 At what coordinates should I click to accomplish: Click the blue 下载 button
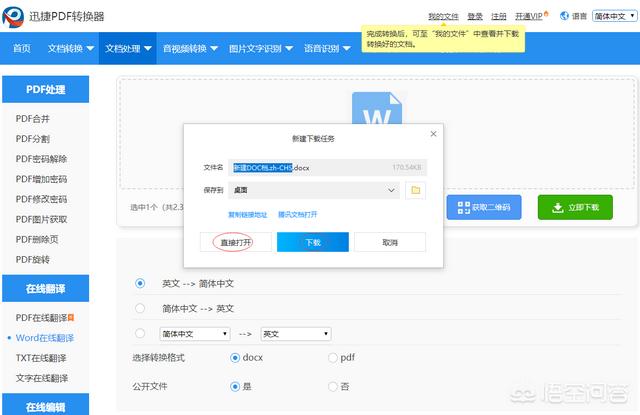(313, 242)
